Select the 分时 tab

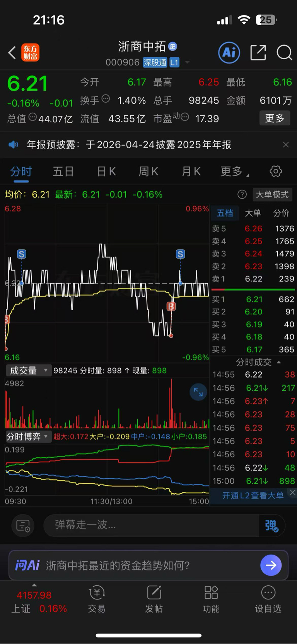point(21,172)
